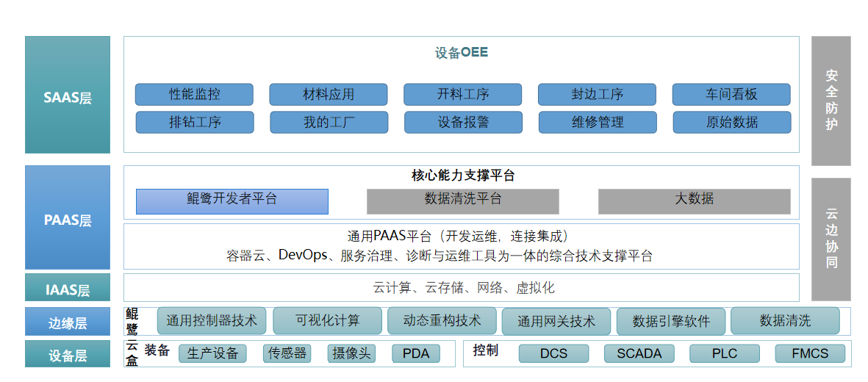Click the 性能监控 module box

pyautogui.click(x=194, y=95)
